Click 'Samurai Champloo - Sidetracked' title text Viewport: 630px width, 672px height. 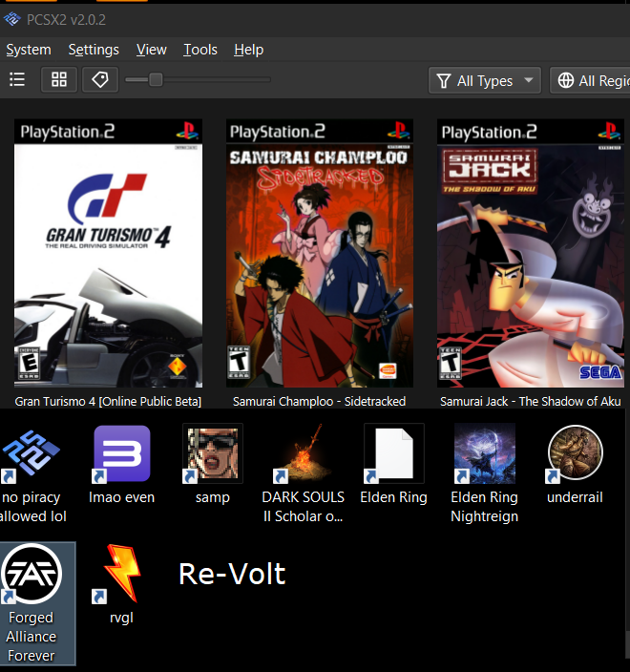click(319, 402)
